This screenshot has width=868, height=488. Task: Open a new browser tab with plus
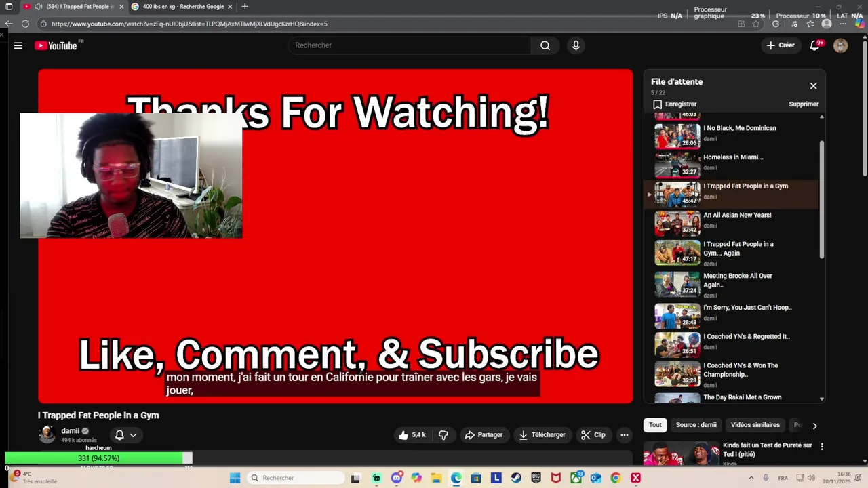point(245,7)
